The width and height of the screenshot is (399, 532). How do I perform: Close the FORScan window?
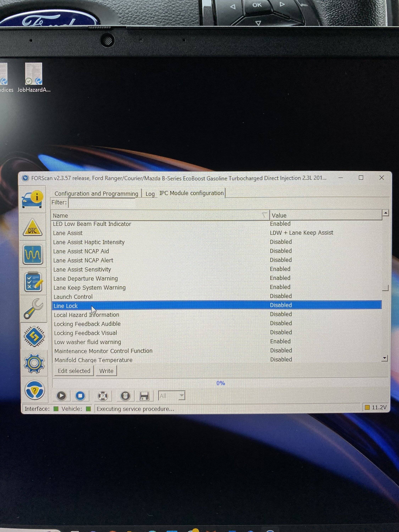[x=381, y=178]
